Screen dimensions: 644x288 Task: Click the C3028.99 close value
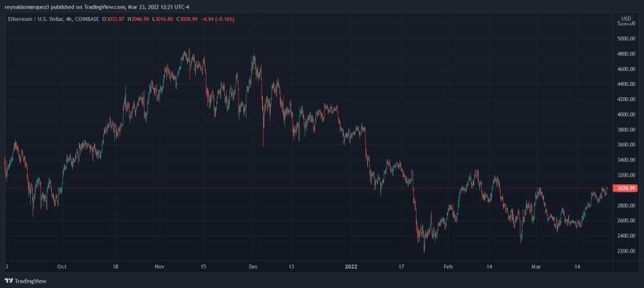[187, 19]
